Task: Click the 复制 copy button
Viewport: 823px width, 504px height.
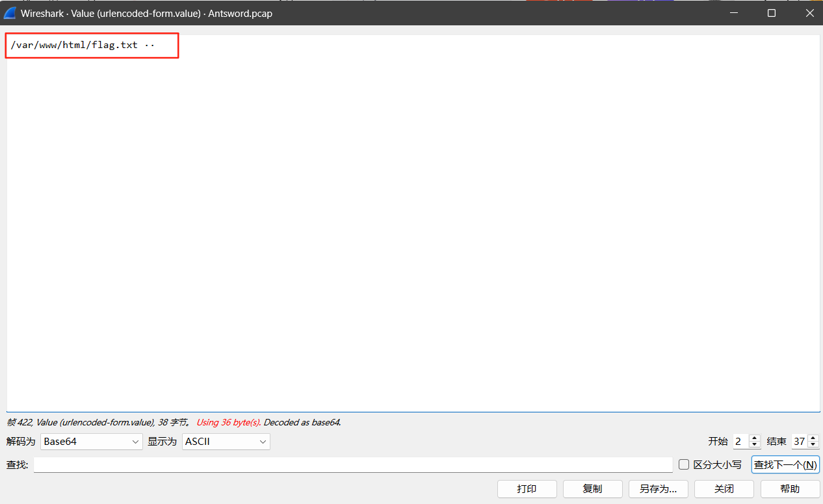Action: click(593, 489)
